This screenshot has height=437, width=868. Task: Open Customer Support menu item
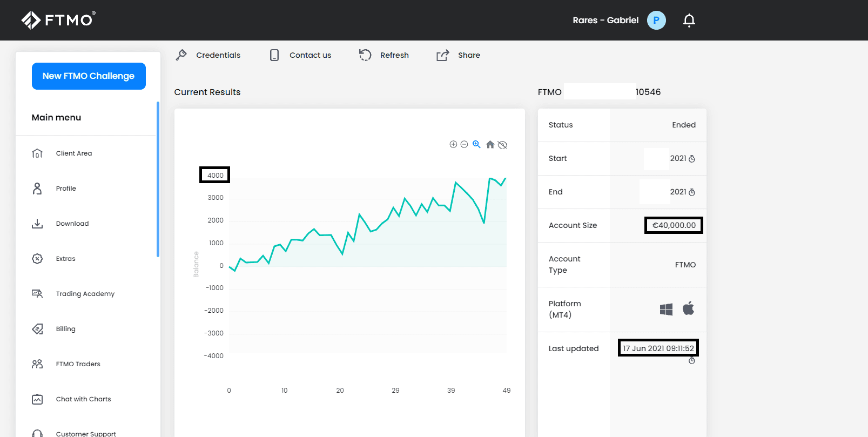click(x=86, y=434)
